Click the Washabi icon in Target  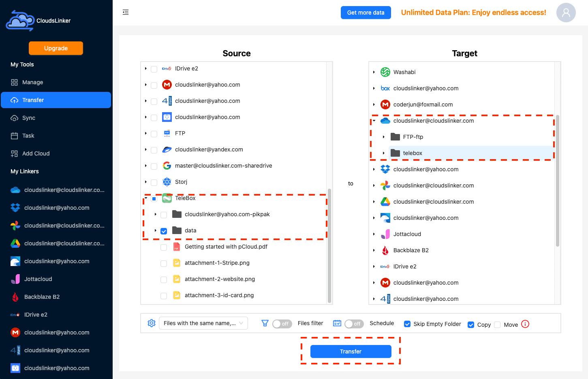[385, 72]
